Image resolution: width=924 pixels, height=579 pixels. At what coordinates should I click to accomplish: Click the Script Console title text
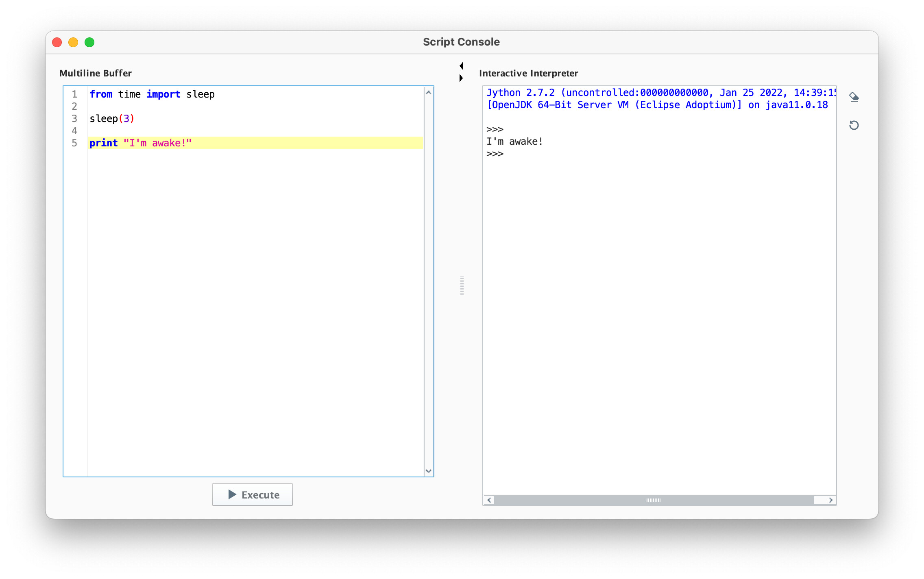[x=461, y=42]
